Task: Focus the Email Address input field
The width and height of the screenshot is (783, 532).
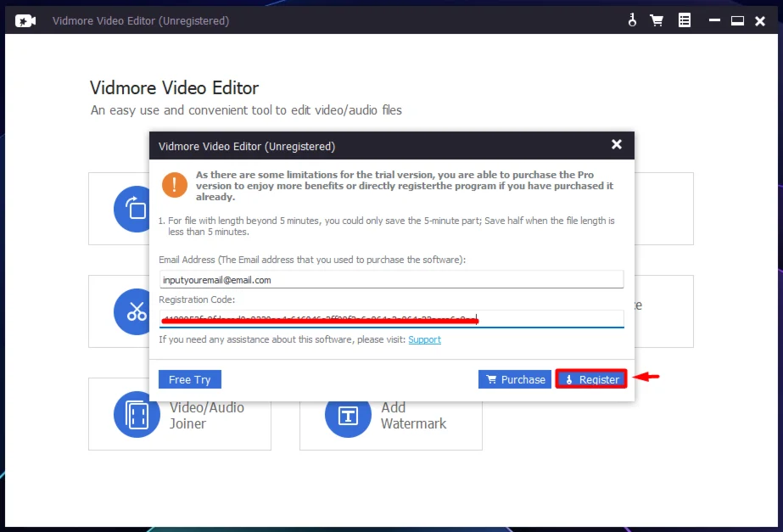Action: pyautogui.click(x=391, y=279)
